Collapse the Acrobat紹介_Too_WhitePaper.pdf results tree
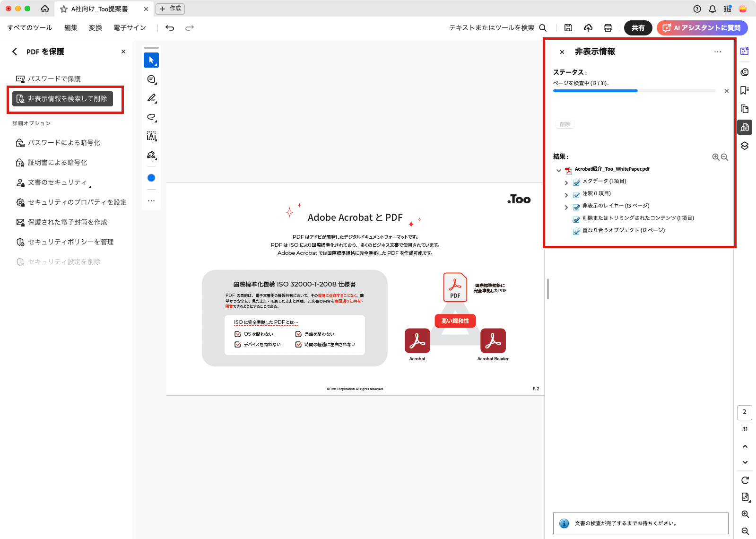756x539 pixels. coord(559,170)
